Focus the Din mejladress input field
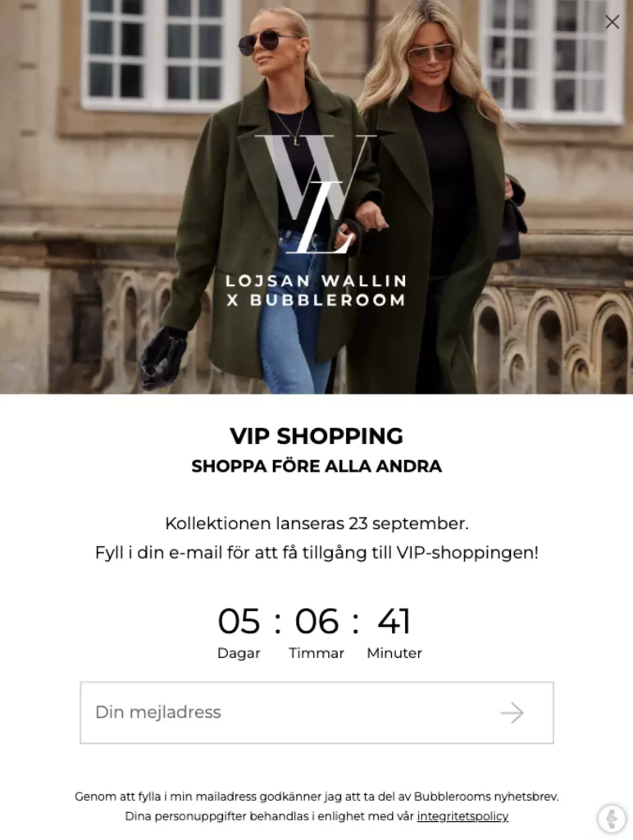This screenshot has width=633, height=840. point(316,713)
